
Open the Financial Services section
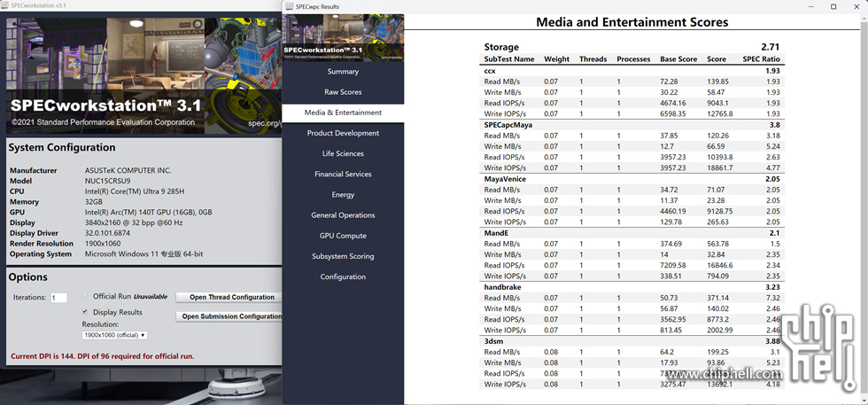click(343, 174)
